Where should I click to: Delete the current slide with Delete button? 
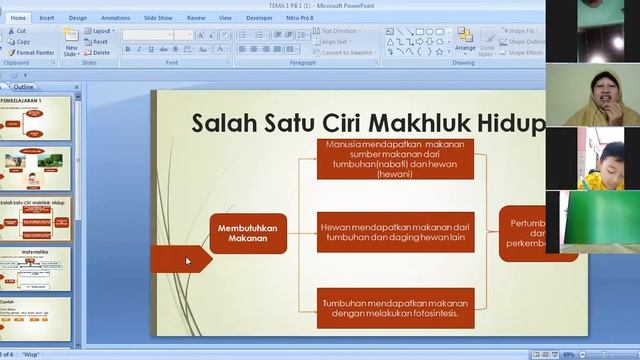[x=97, y=53]
